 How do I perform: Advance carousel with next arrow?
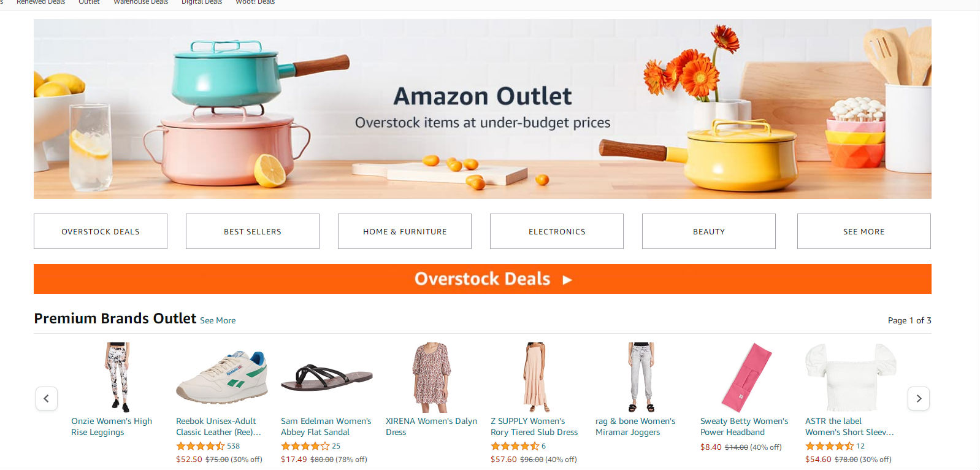click(x=919, y=398)
